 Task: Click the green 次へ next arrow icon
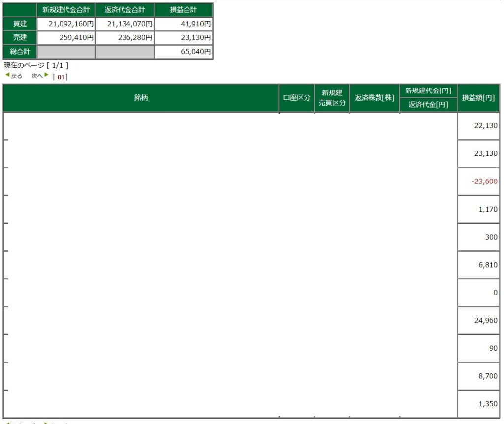click(x=47, y=75)
